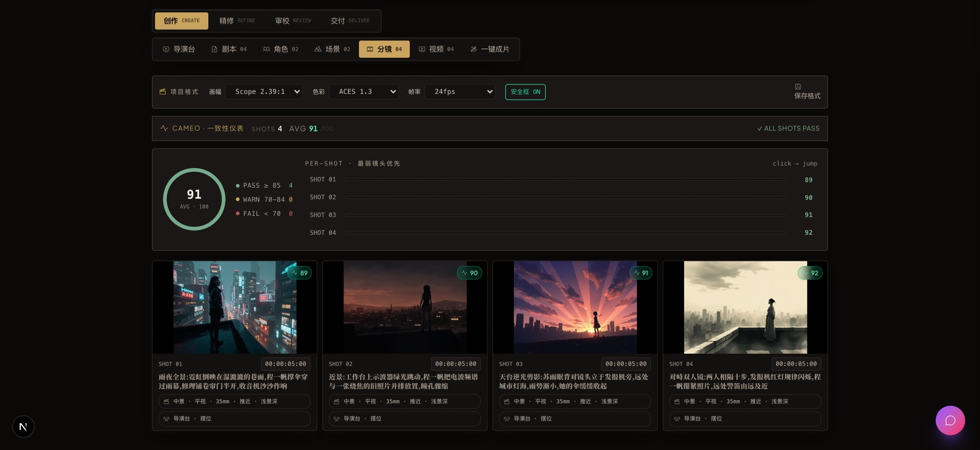Click SHOT 02 description starting 近景

[404, 381]
